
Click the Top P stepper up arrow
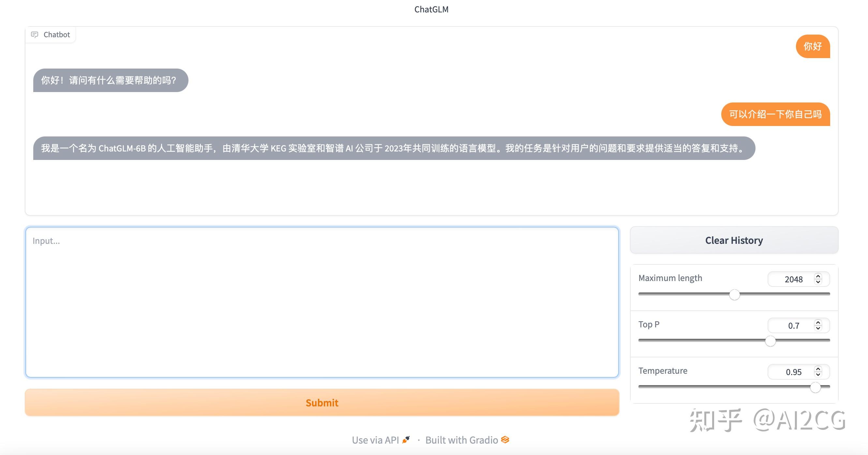(818, 323)
